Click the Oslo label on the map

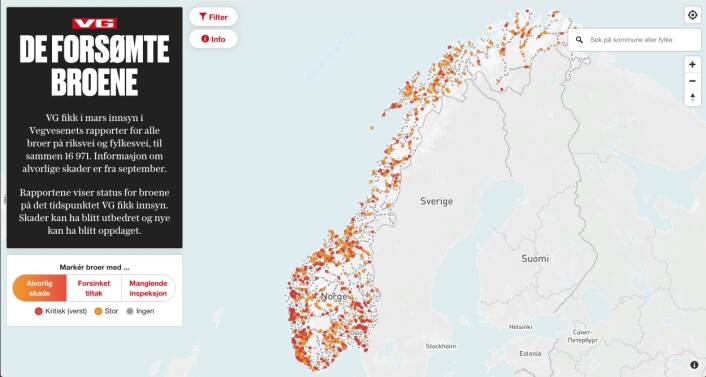pos(356,333)
